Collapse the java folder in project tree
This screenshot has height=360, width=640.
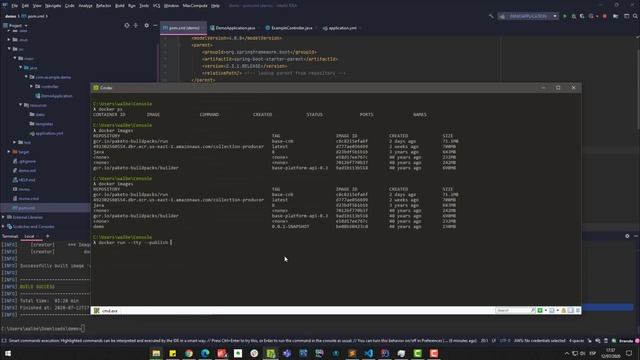coord(20,67)
